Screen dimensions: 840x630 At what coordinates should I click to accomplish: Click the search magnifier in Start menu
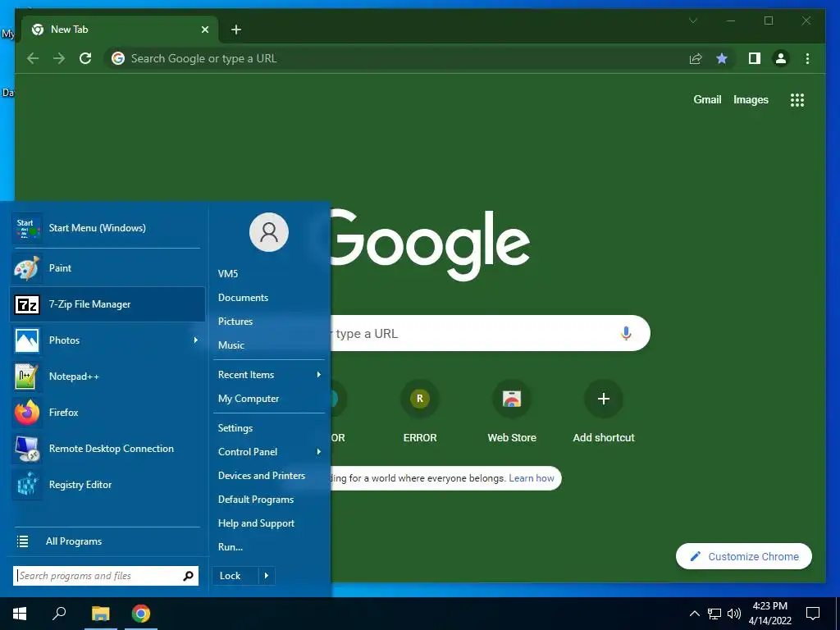[x=188, y=576]
